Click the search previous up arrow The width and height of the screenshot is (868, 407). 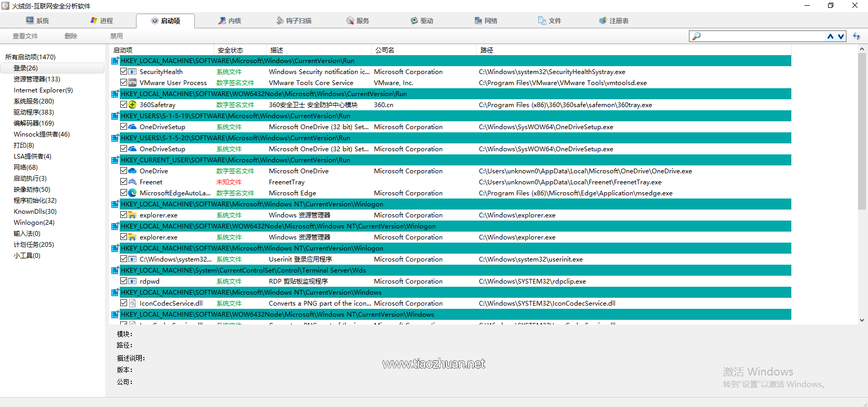(x=830, y=36)
